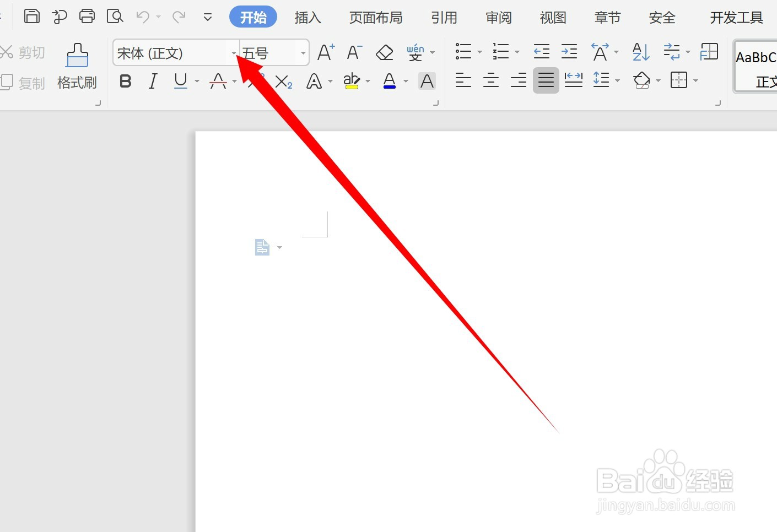Screen dimensions: 777x532
Task: Align text left
Action: [463, 81]
